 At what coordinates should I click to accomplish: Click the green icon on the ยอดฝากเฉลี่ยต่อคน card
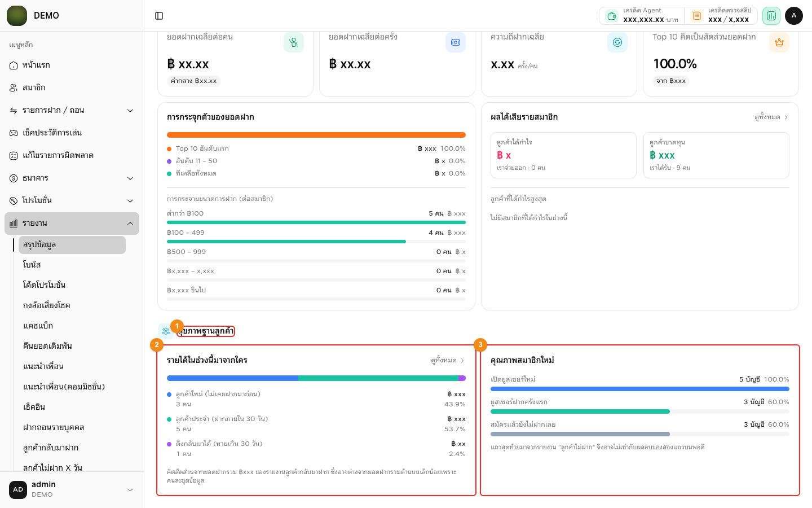tap(294, 42)
